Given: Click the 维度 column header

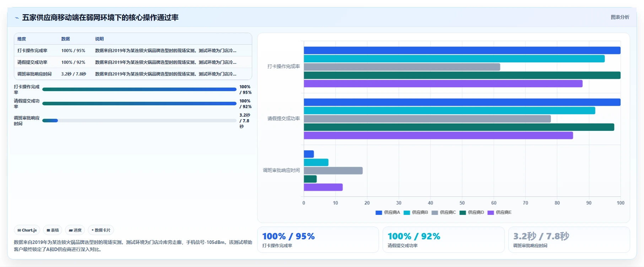Looking at the screenshot, I should [22, 39].
